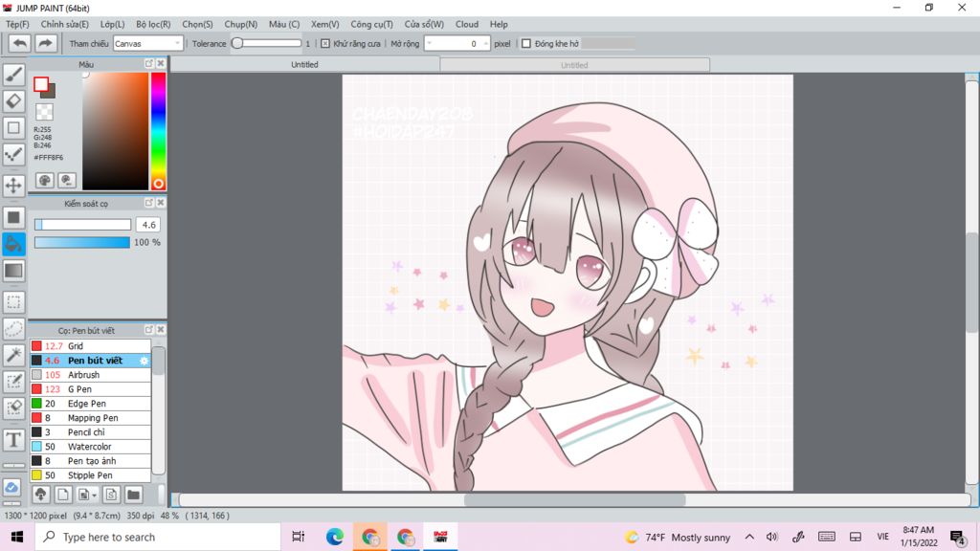Screen dimensions: 980x551
Task: Select the Select Eraser tool
Action: (13, 408)
